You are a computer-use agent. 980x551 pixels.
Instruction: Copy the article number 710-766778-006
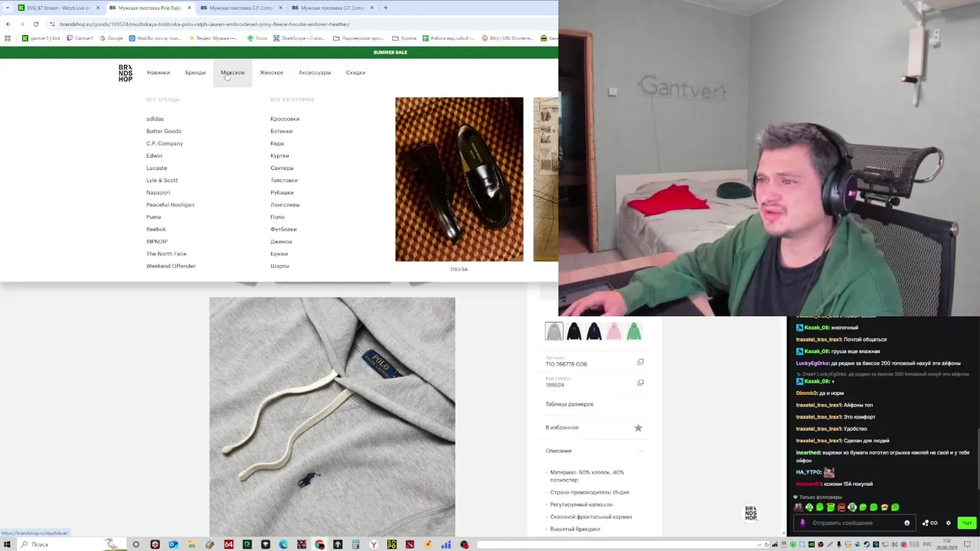click(641, 362)
